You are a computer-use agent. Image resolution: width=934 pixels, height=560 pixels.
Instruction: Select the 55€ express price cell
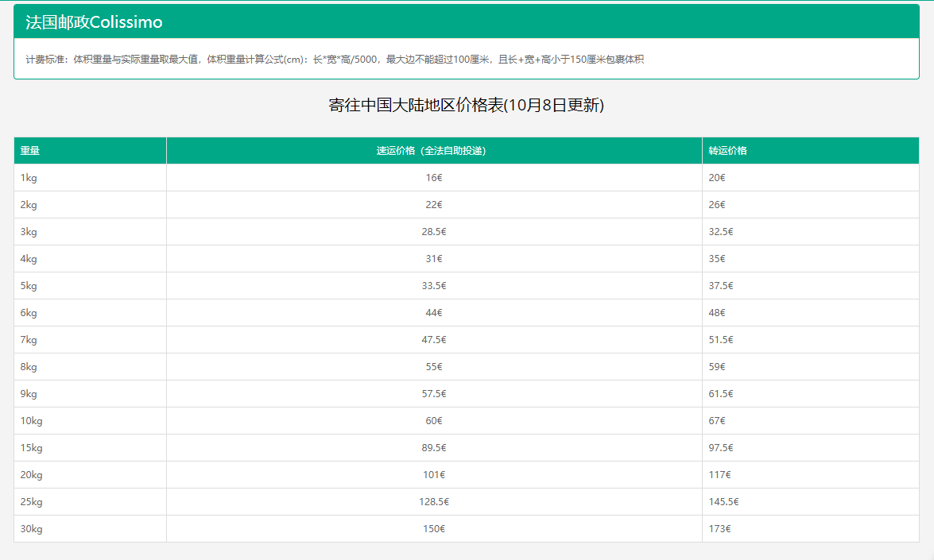tap(434, 367)
